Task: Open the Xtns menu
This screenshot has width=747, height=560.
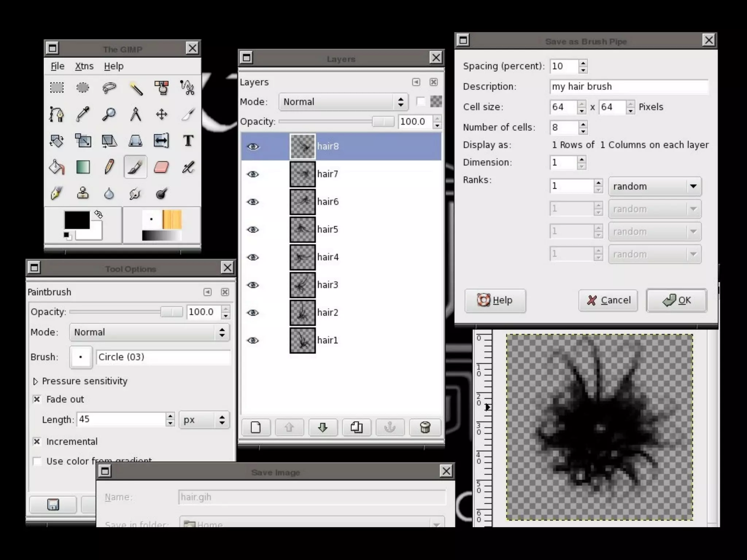Action: click(84, 66)
